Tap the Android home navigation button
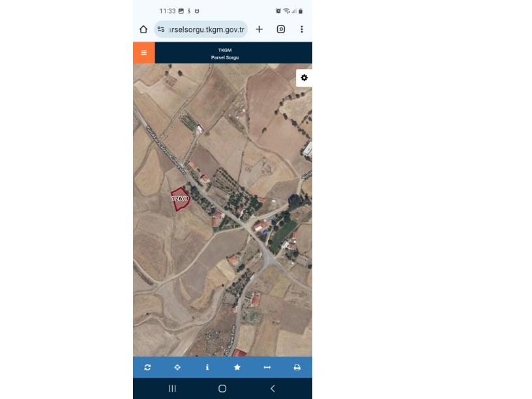Viewport: 532px width, 399px height. pos(222,389)
